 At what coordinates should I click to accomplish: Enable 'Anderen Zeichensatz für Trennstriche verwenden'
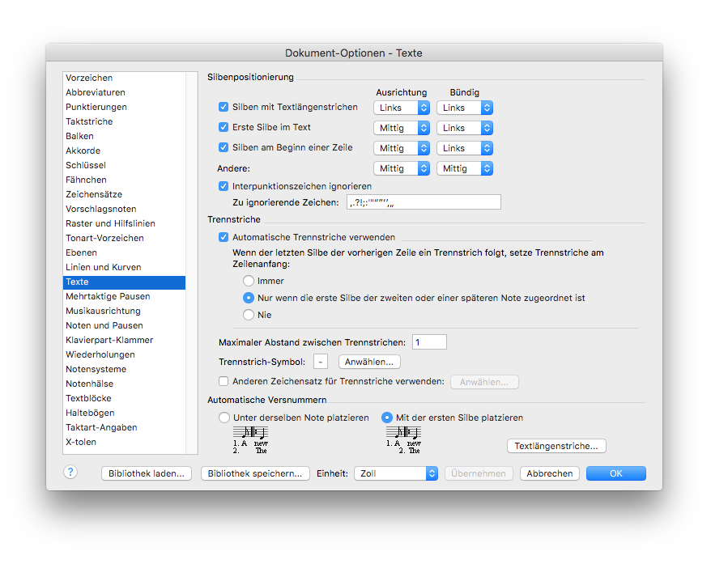(x=224, y=381)
